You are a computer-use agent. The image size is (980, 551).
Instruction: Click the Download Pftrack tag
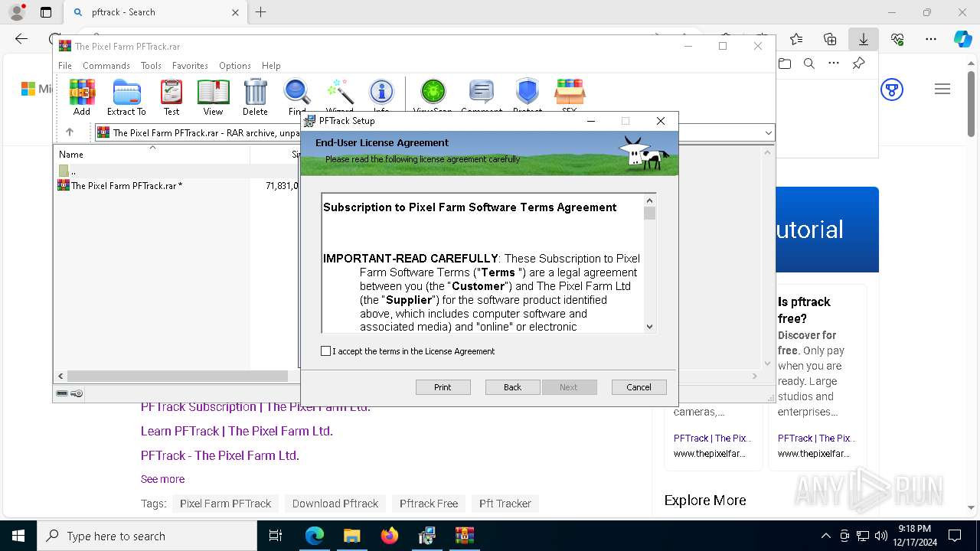click(335, 504)
